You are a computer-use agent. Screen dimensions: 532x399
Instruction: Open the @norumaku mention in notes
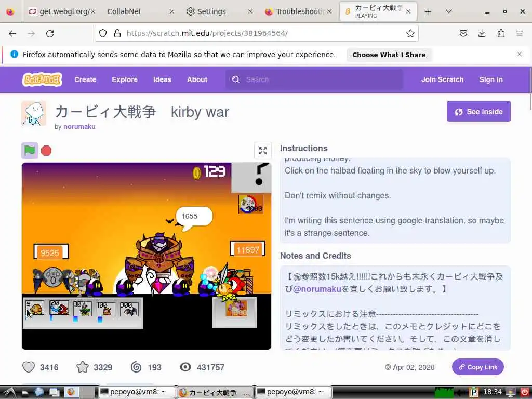(x=316, y=289)
